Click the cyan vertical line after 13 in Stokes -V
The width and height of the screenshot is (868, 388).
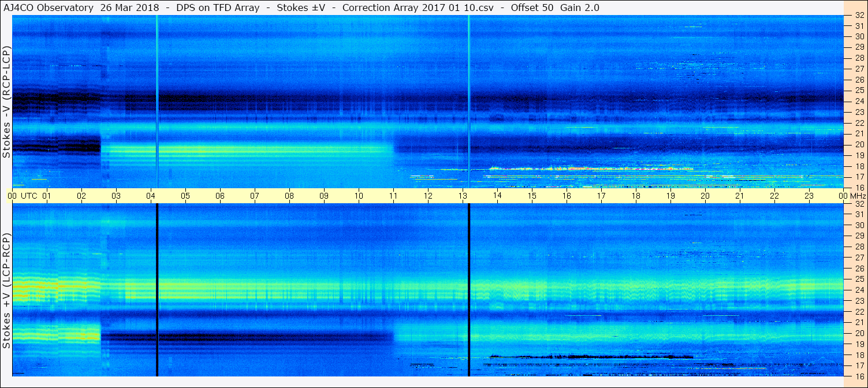469,102
